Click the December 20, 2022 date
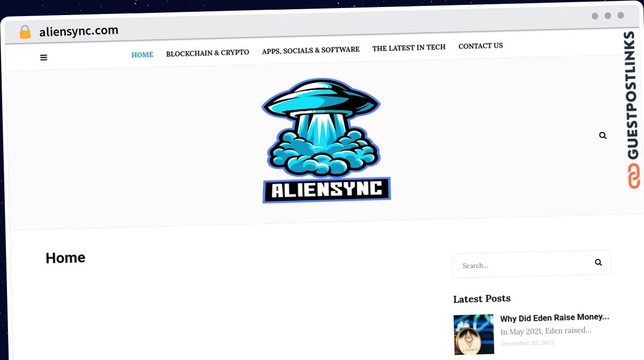This screenshot has height=360, width=644. [528, 343]
